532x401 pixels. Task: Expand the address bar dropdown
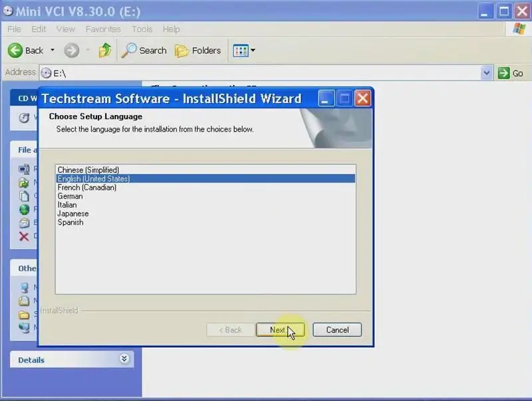pyautogui.click(x=486, y=73)
